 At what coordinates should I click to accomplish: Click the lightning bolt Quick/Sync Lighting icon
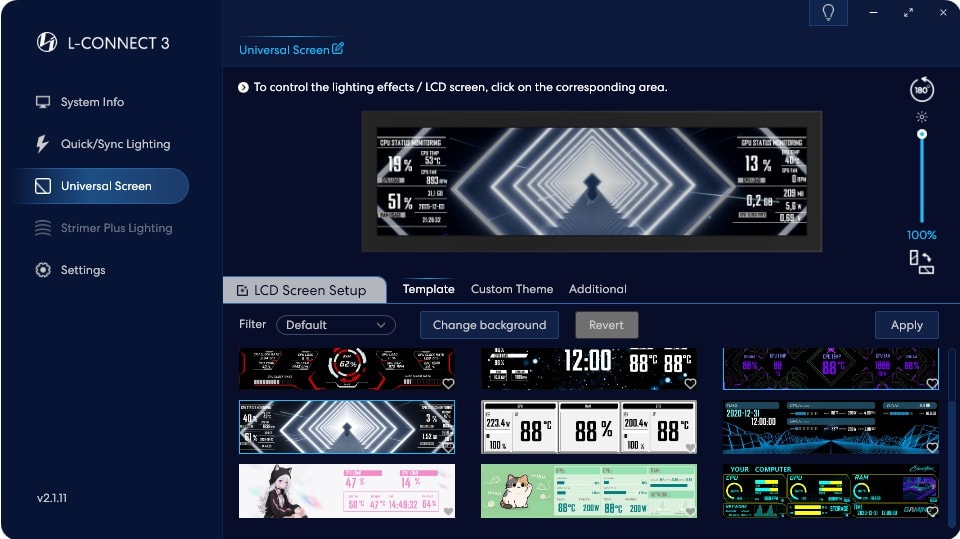pos(43,144)
